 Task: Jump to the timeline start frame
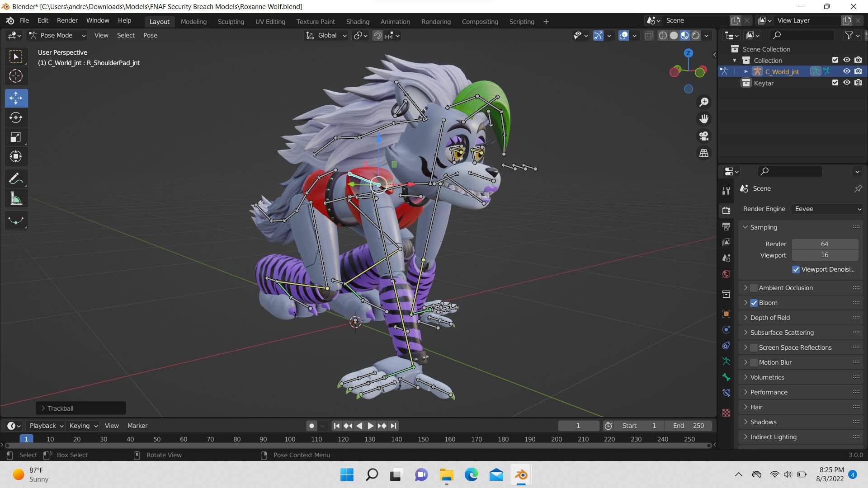point(336,426)
